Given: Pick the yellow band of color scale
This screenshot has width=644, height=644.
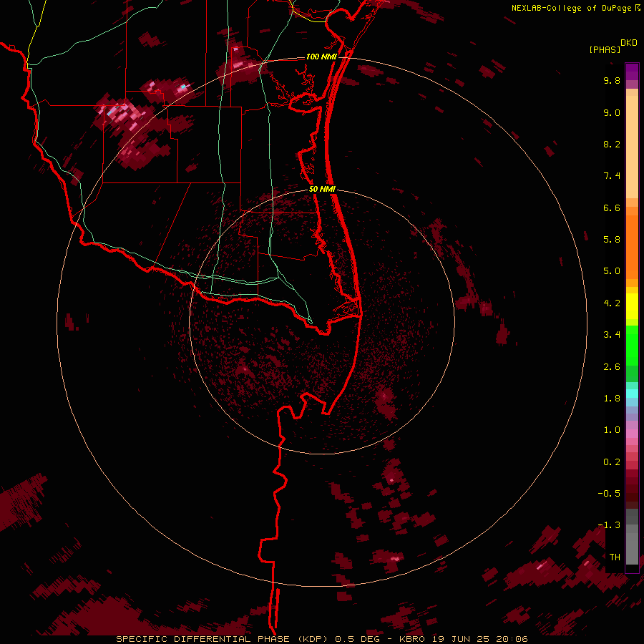Looking at the screenshot, I should click(632, 306).
